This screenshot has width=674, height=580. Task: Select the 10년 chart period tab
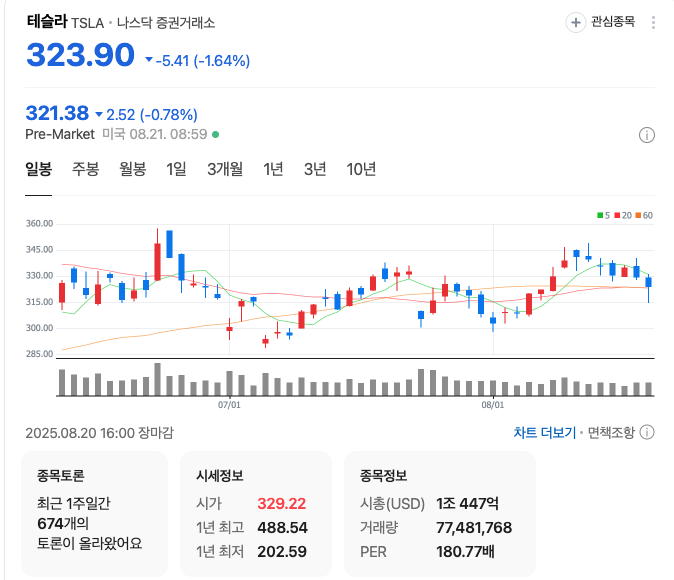(x=361, y=169)
